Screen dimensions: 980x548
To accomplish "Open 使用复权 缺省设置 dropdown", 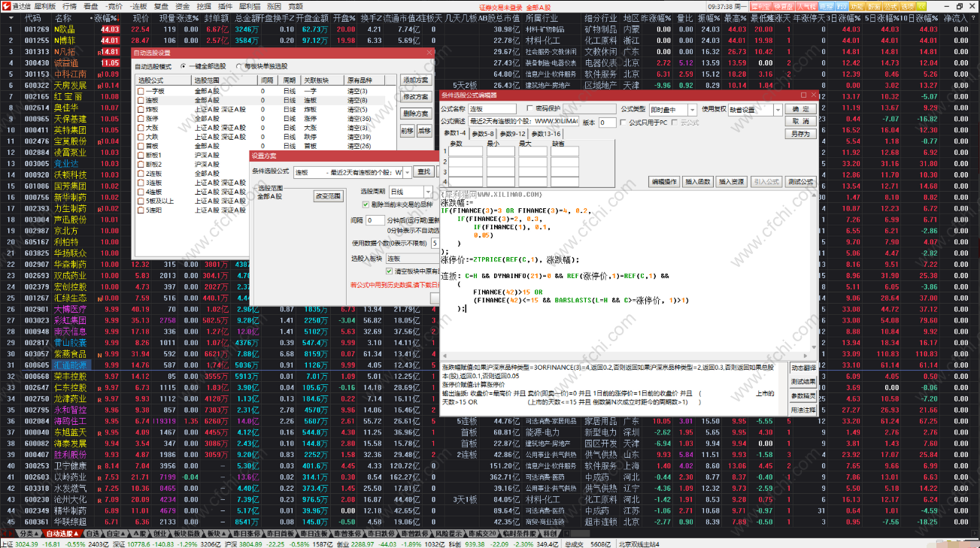I will [754, 109].
